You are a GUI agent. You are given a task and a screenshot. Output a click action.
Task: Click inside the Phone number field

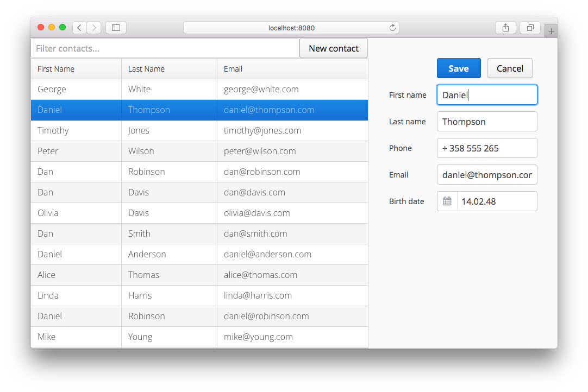(x=486, y=148)
